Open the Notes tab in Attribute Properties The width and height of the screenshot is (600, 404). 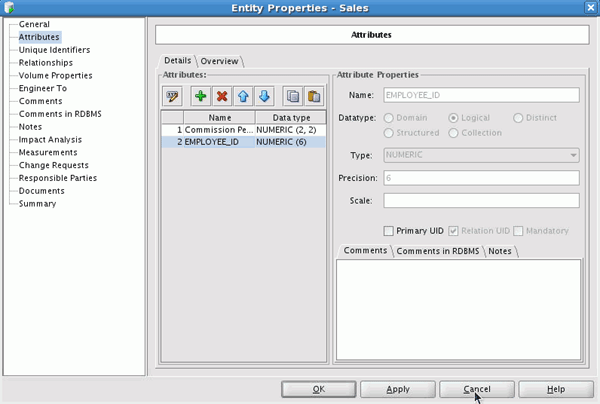[500, 251]
